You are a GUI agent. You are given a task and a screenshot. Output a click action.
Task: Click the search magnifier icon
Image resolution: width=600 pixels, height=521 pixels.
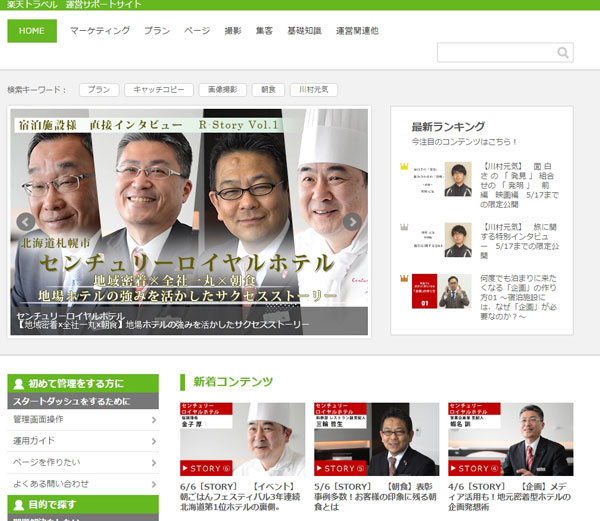562,52
